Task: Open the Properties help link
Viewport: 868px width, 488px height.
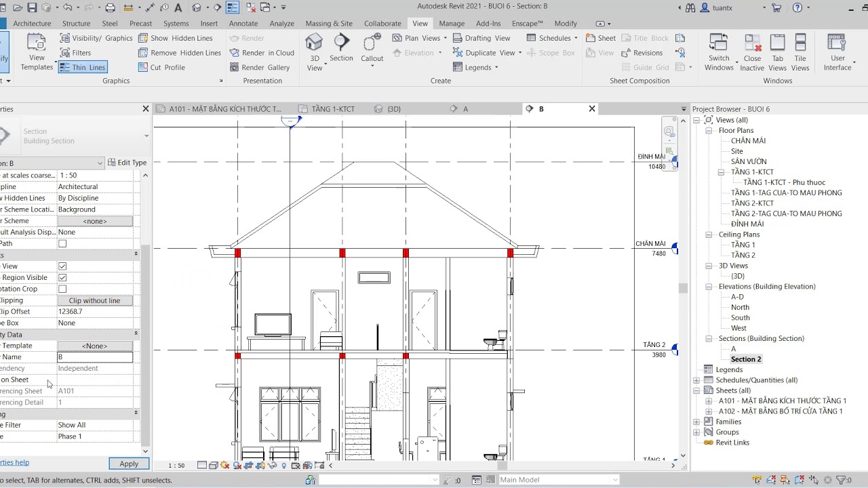Action: (x=14, y=462)
